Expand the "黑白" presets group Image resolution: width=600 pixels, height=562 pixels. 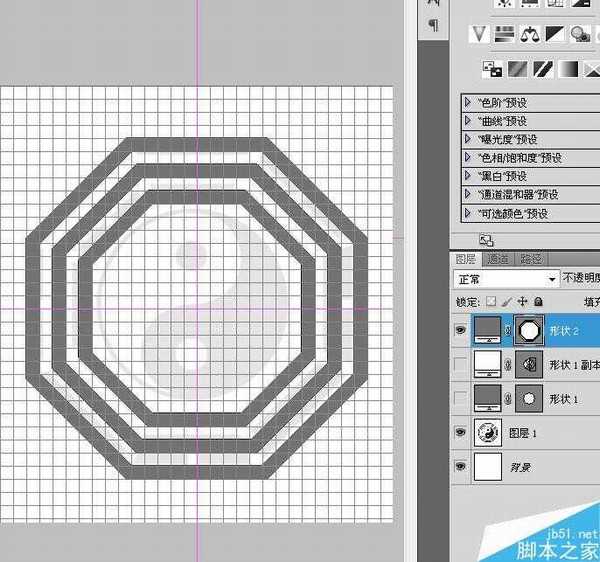(468, 175)
